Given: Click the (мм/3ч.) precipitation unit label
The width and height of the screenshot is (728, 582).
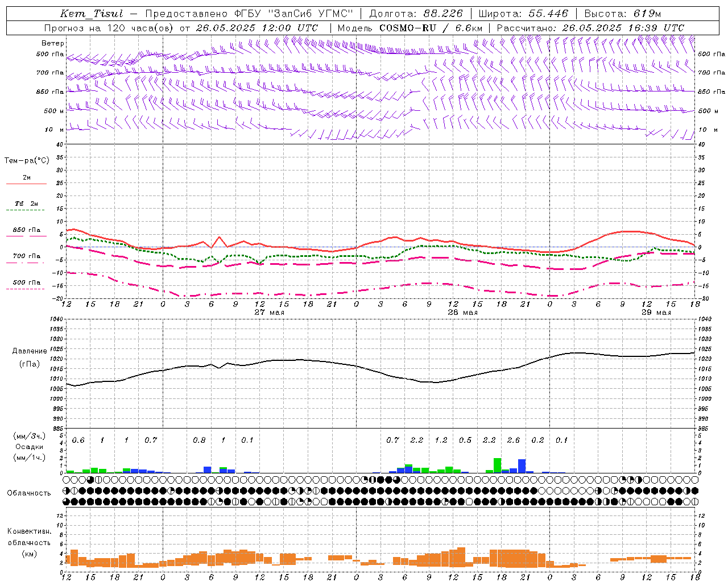Looking at the screenshot, I should pos(29,436).
